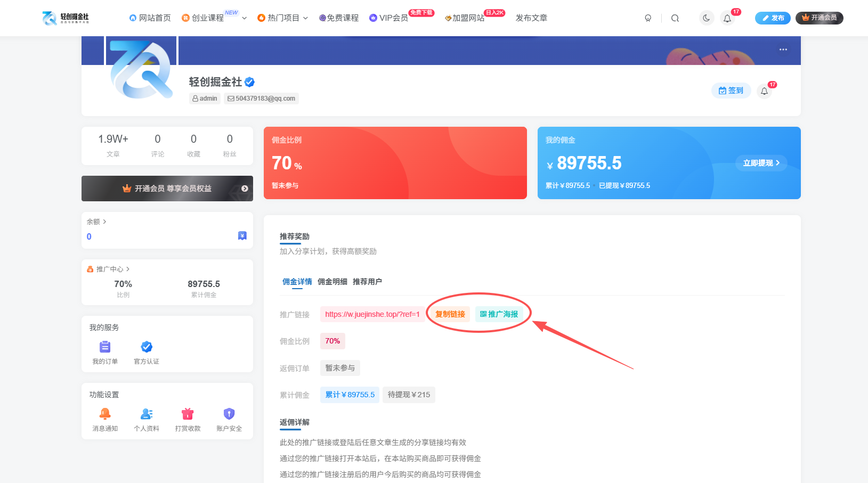
Task: Toggle dark mode moon icon
Action: pyautogui.click(x=706, y=18)
